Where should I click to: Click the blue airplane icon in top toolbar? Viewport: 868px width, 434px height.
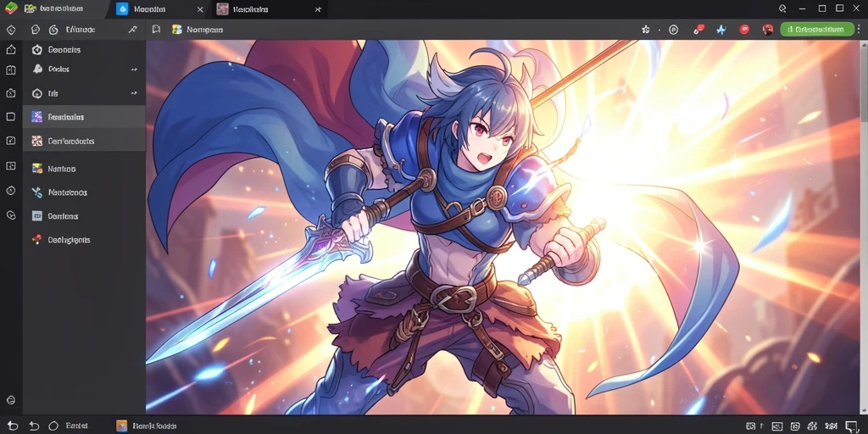pyautogui.click(x=721, y=30)
